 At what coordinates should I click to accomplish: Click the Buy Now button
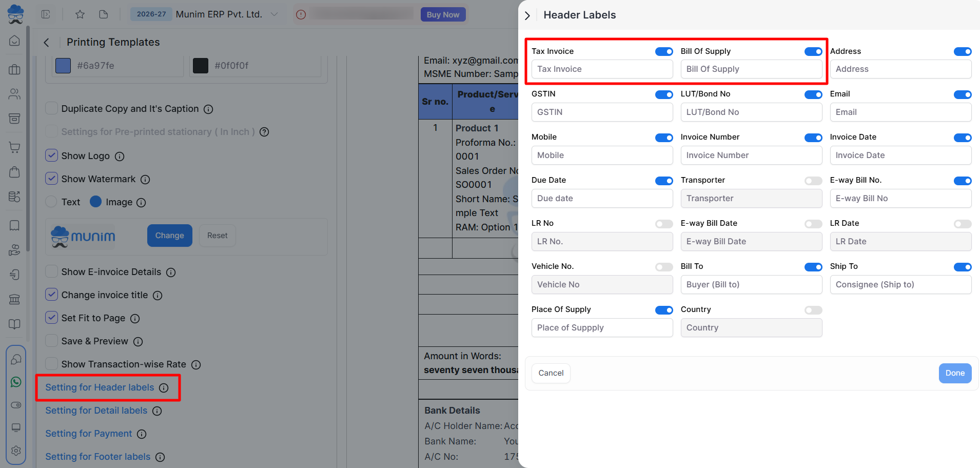pyautogui.click(x=443, y=14)
